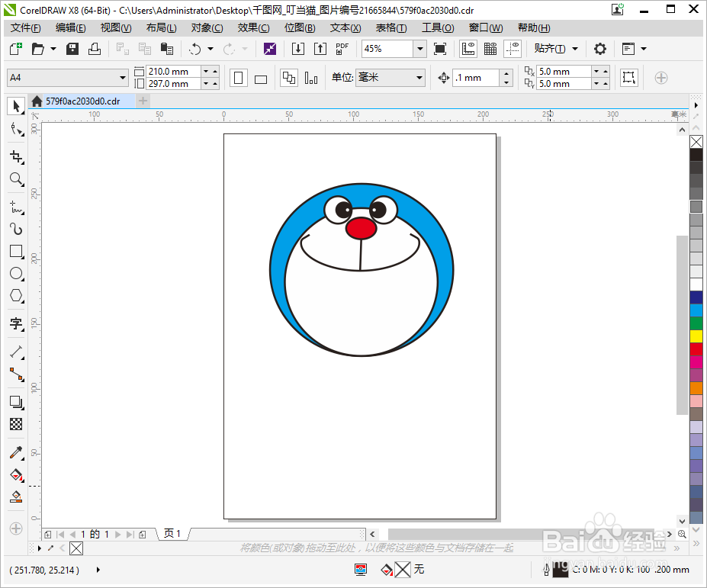Toggle the search content launcher icon
The image size is (707, 588).
270,49
